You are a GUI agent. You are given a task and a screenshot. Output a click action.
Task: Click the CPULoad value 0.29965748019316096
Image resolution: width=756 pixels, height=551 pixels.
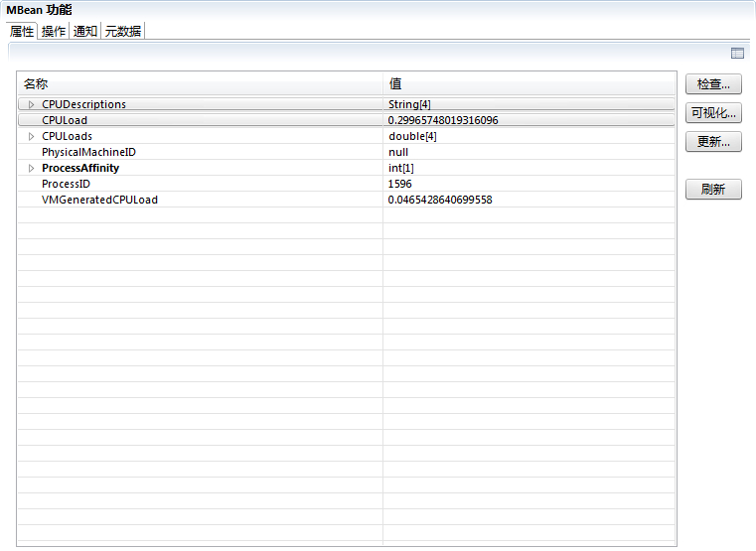click(443, 120)
